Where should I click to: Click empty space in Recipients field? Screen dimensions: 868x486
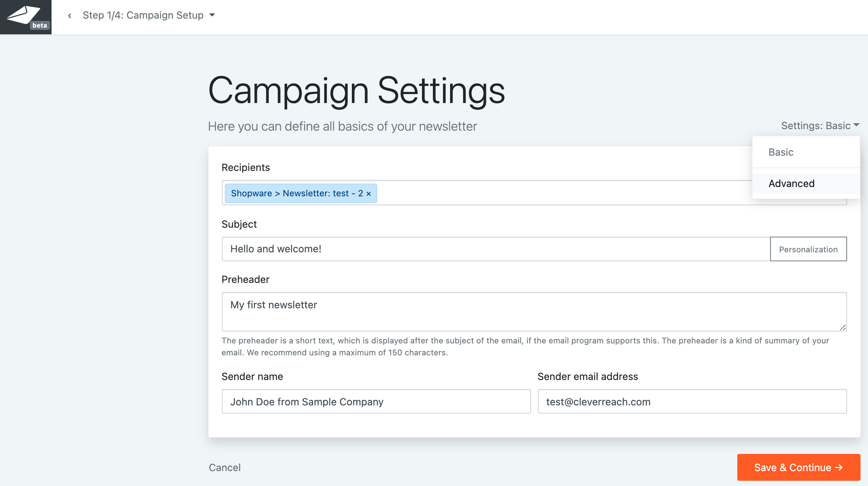pyautogui.click(x=560, y=193)
